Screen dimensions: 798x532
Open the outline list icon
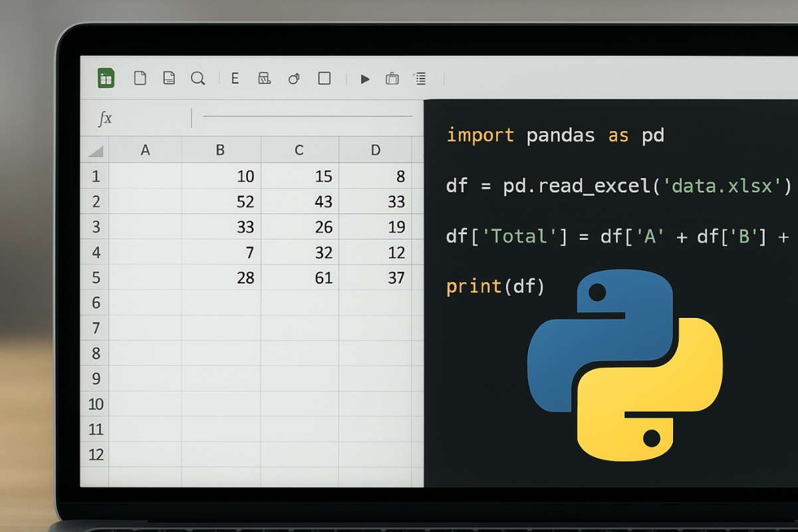tap(420, 78)
